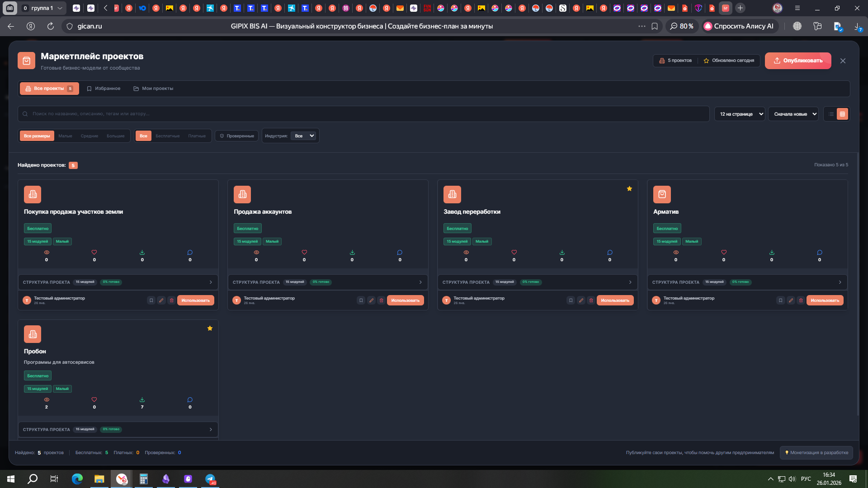Click the project search input field
Image resolution: width=868 pixels, height=488 pixels.
coord(362,114)
